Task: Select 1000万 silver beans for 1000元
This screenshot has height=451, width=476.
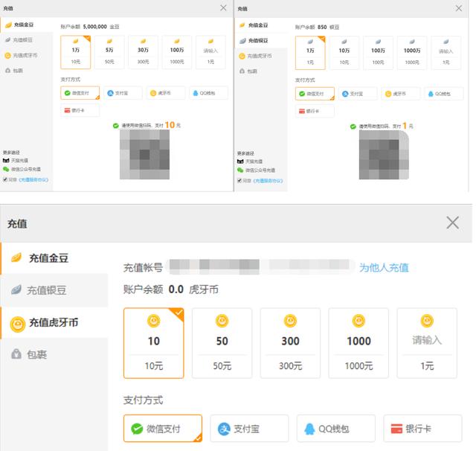Action: click(412, 53)
